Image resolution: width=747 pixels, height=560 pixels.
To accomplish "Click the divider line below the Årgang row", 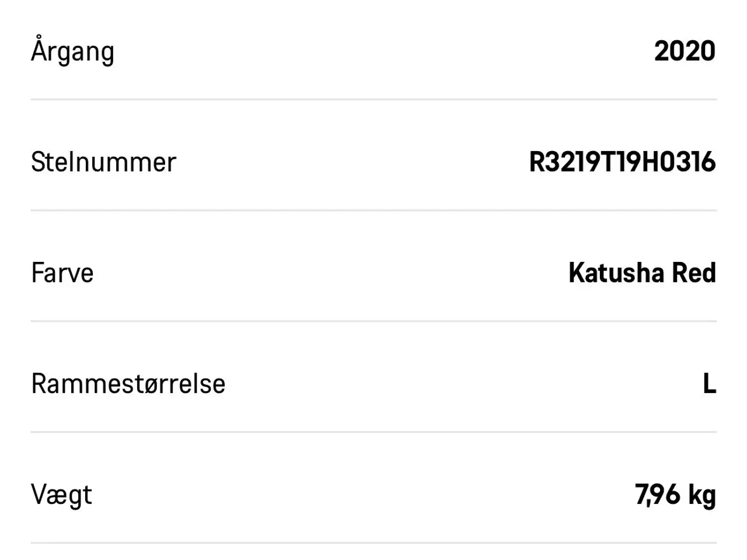I will (x=373, y=100).
